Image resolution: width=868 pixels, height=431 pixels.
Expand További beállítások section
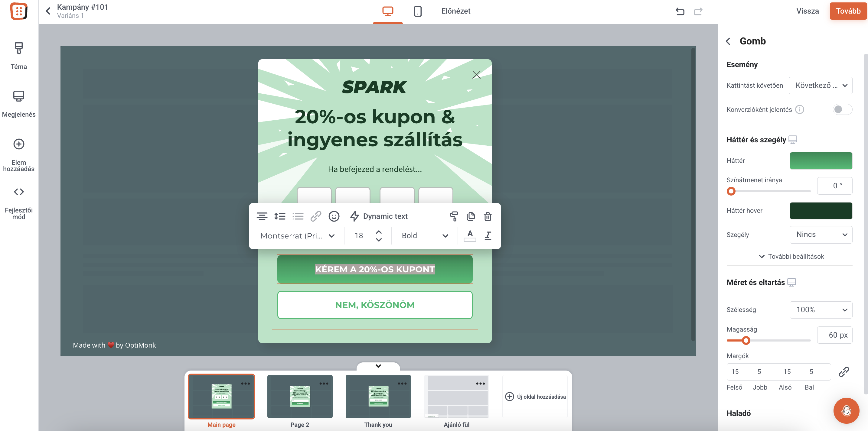coord(791,257)
